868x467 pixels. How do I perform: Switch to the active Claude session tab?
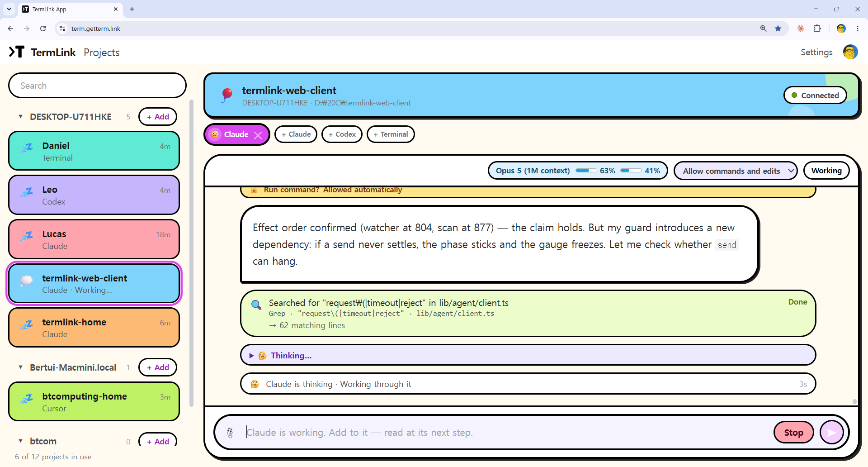tap(236, 134)
